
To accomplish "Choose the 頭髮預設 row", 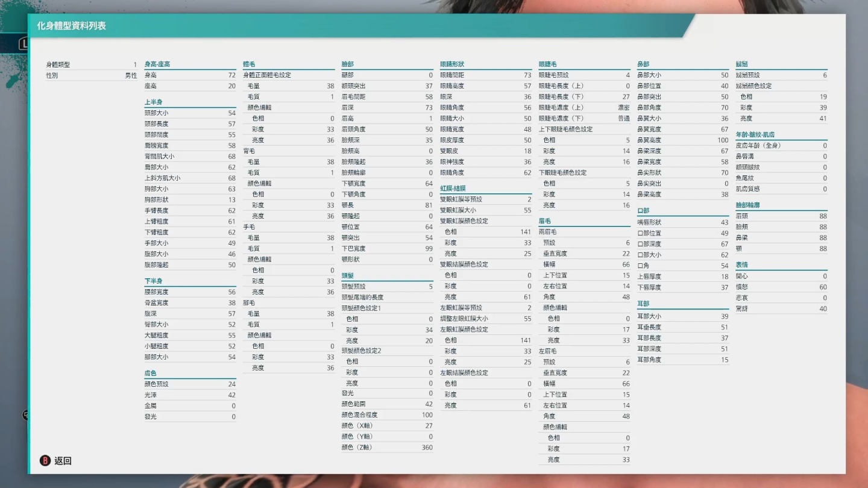I will point(387,287).
